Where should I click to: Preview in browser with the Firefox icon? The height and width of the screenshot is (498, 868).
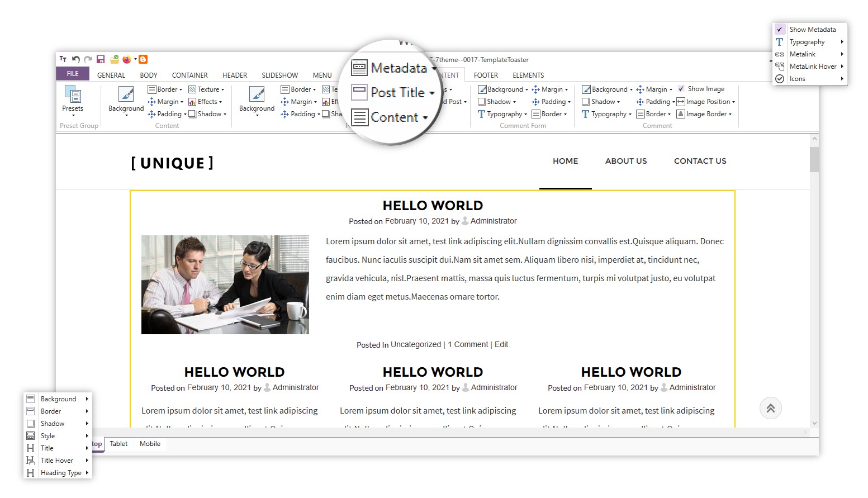127,59
